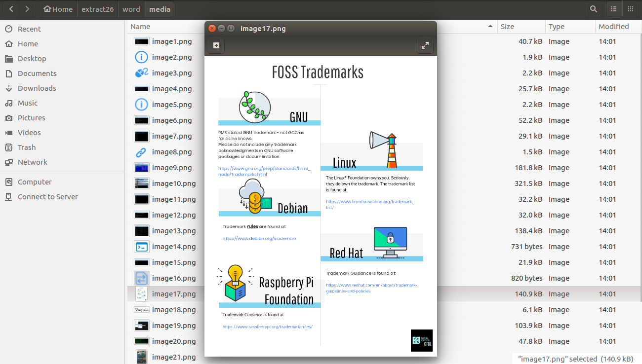Open the search icon in Files header

[x=593, y=9]
